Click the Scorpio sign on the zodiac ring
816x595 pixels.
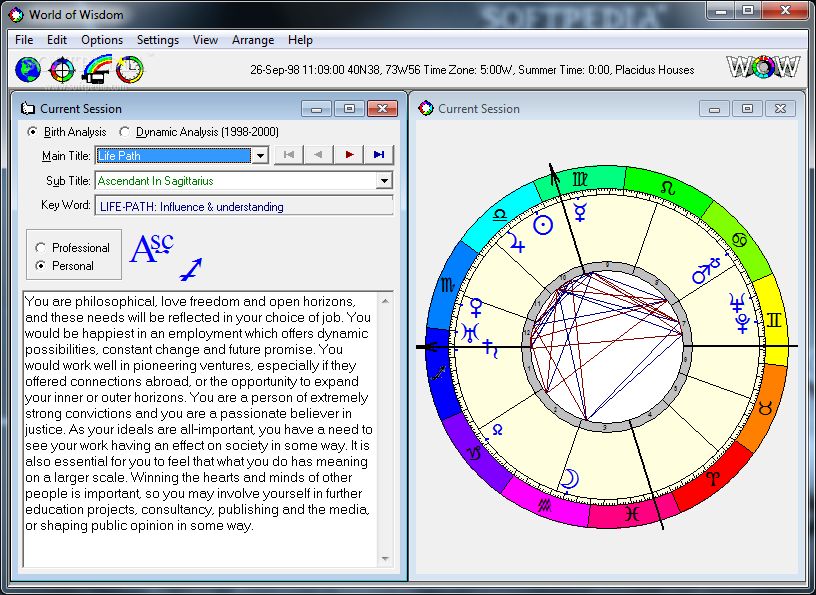click(446, 287)
